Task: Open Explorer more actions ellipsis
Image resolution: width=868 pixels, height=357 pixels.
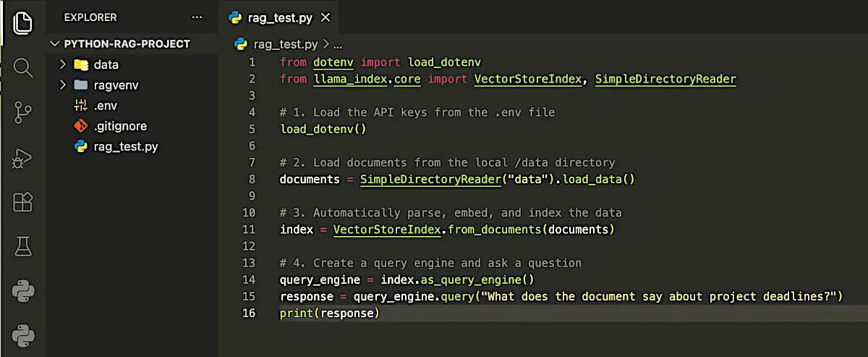Action: 197,17
